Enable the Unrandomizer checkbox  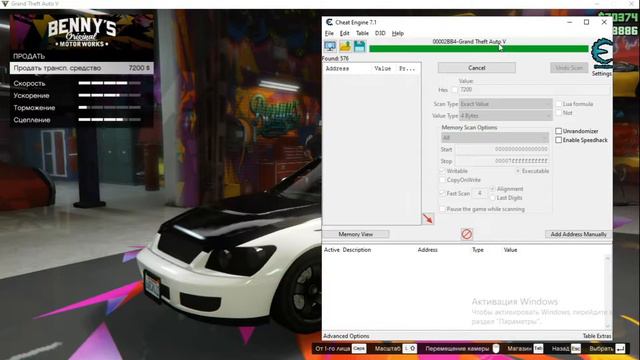(558, 131)
